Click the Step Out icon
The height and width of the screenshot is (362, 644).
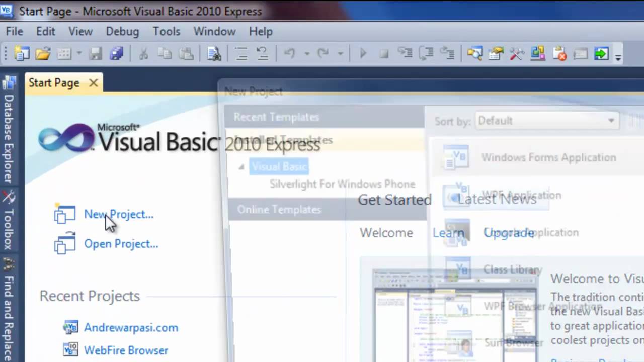click(447, 53)
